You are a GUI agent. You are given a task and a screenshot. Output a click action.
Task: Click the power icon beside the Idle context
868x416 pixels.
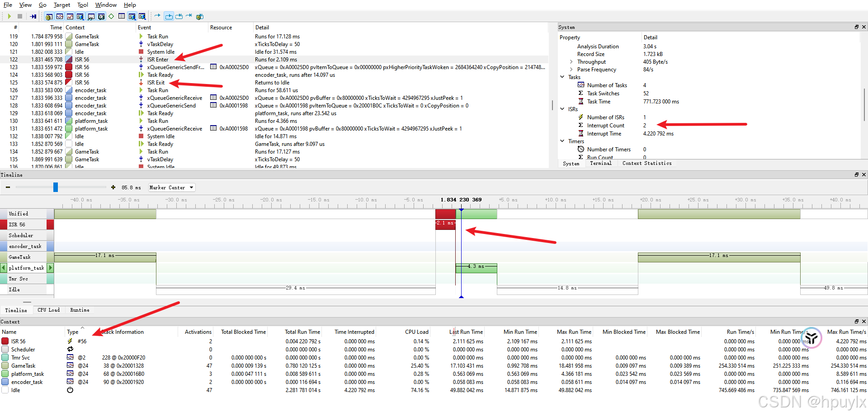tap(70, 390)
